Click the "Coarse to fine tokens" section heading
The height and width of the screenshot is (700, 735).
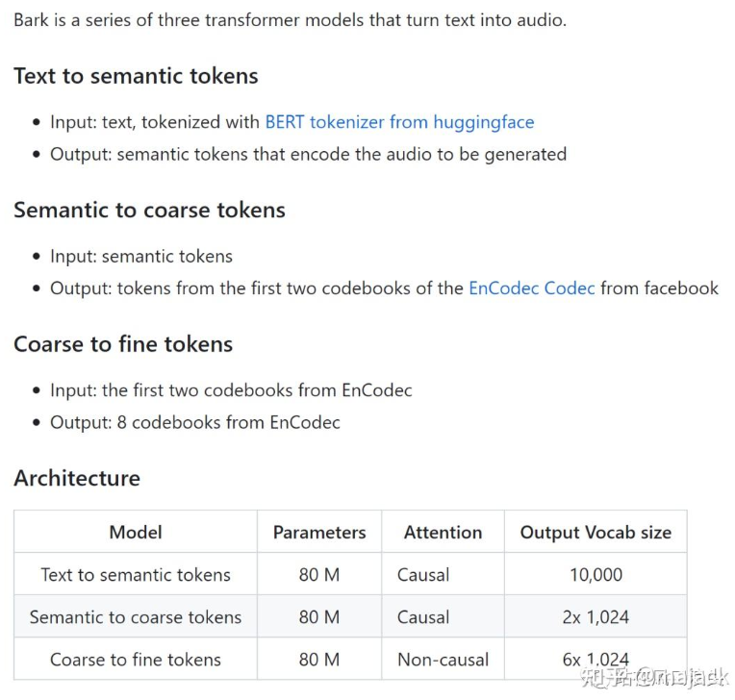tap(123, 344)
